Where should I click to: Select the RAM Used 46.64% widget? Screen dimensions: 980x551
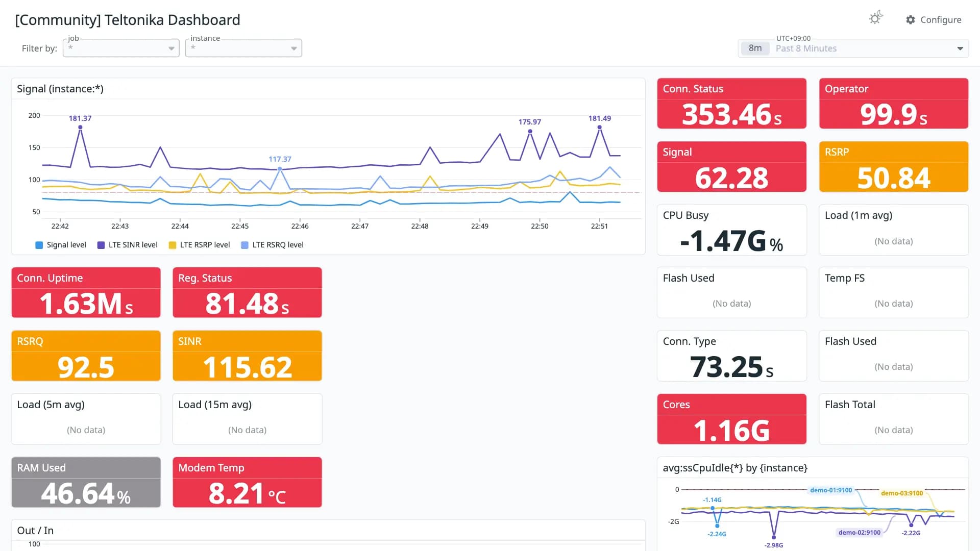pyautogui.click(x=86, y=482)
